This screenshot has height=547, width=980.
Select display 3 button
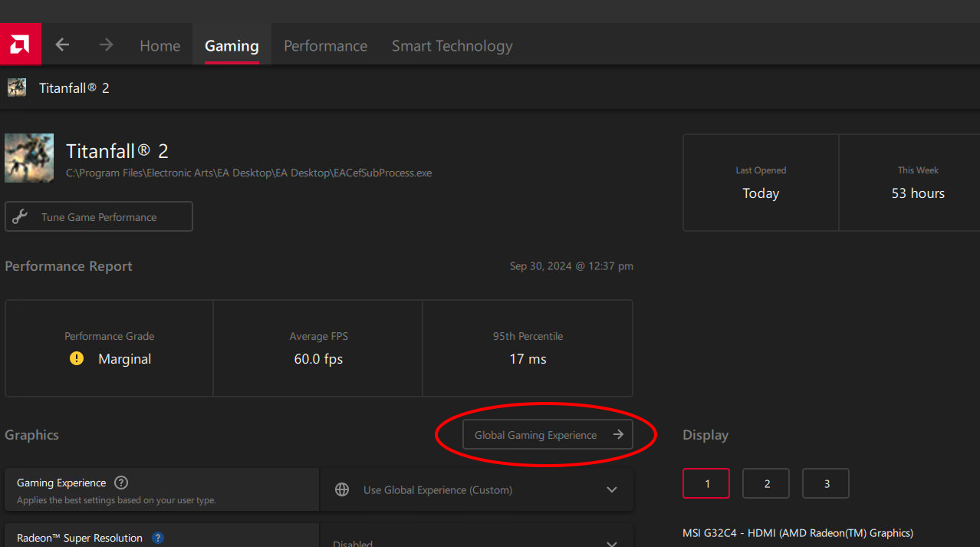(826, 483)
